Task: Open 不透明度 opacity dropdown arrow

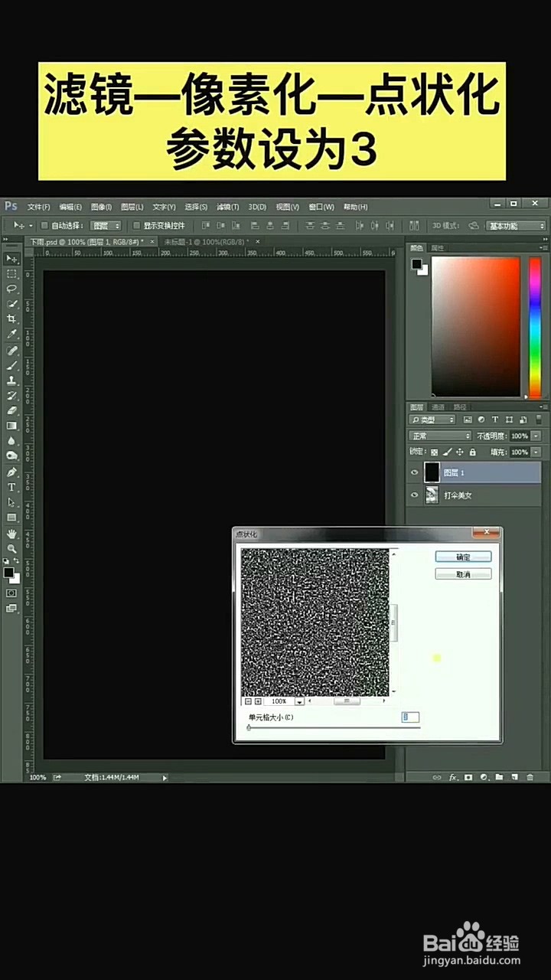Action: (536, 436)
